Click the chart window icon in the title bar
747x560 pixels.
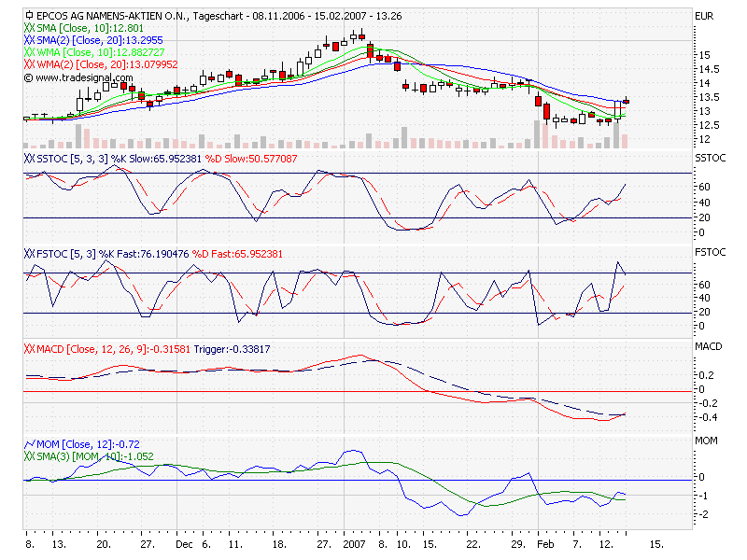(x=29, y=14)
